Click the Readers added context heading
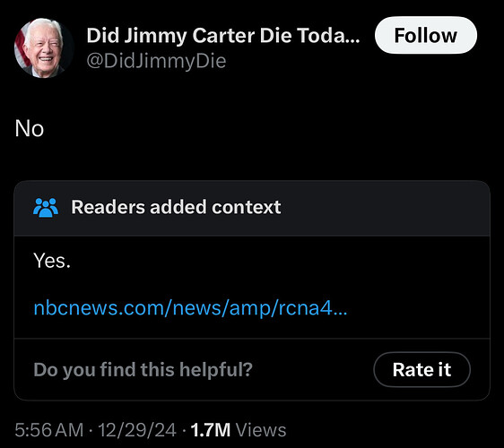 point(176,207)
